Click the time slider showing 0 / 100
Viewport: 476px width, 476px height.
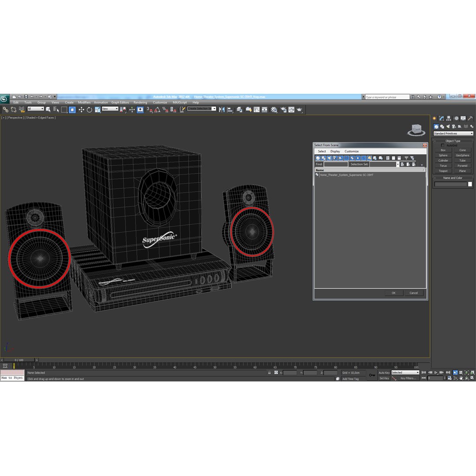pos(19,360)
